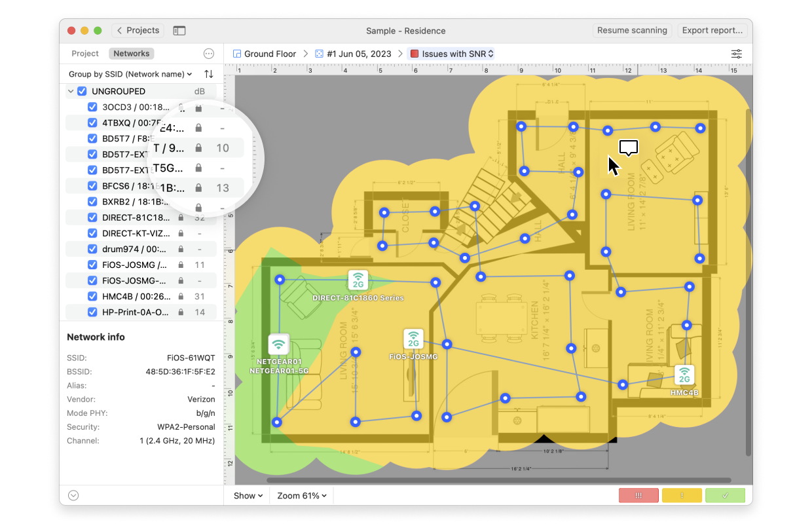Click the green checkmark legend button

point(725,496)
